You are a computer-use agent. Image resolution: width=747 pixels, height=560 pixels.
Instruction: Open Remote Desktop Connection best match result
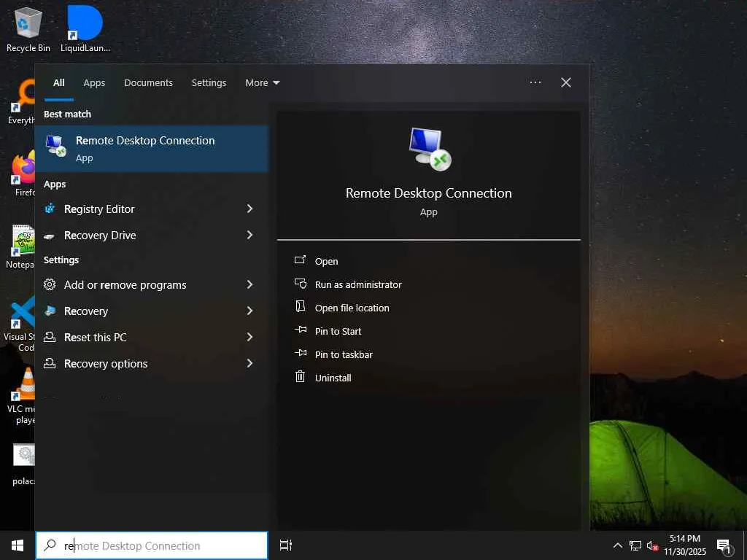tap(152, 149)
